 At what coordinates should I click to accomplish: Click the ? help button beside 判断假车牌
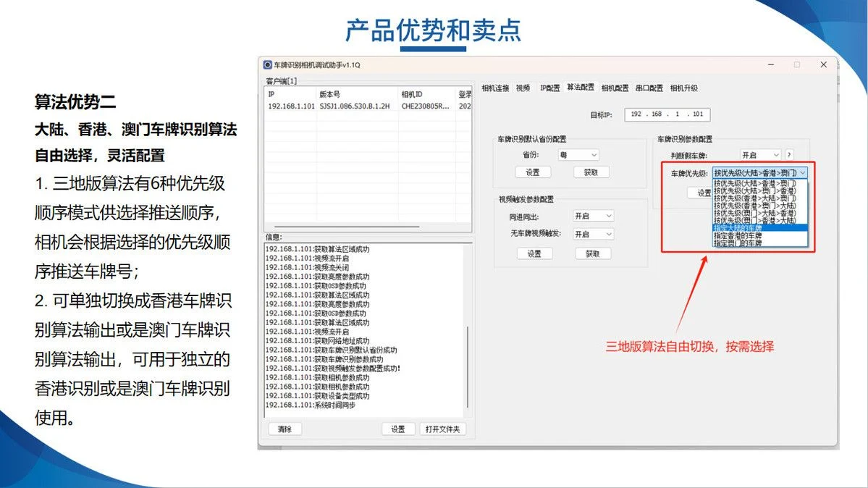pyautogui.click(x=789, y=154)
